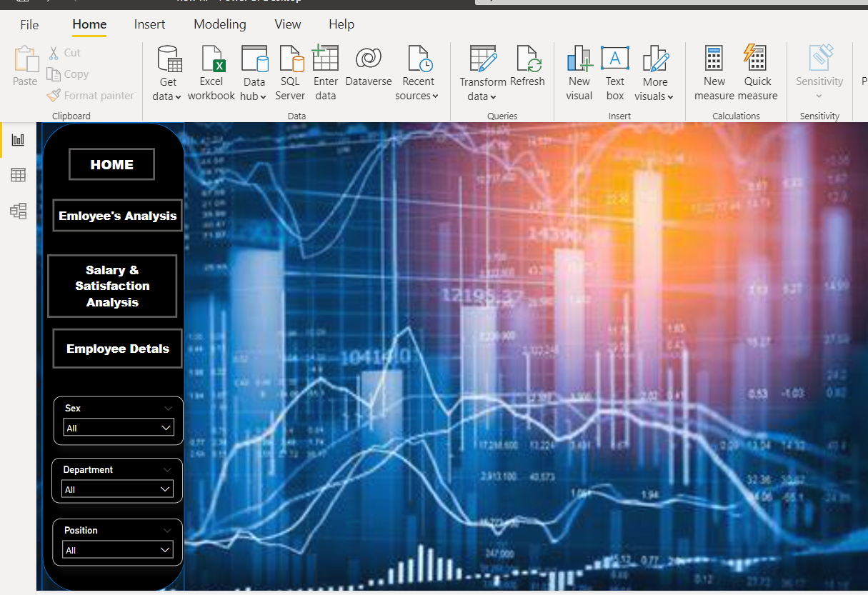This screenshot has height=595, width=868.
Task: Open Model view in left sidebar
Action: [18, 211]
